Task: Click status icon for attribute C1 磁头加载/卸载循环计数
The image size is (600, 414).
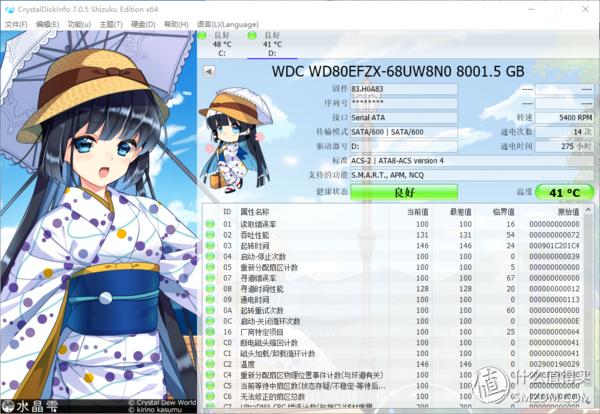Action: click(x=210, y=353)
